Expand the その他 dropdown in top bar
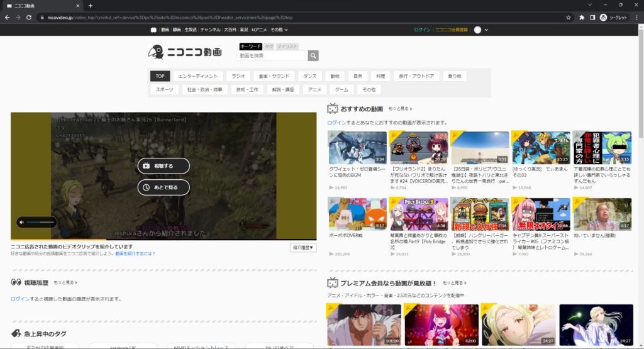This screenshot has height=349, width=644. [279, 30]
